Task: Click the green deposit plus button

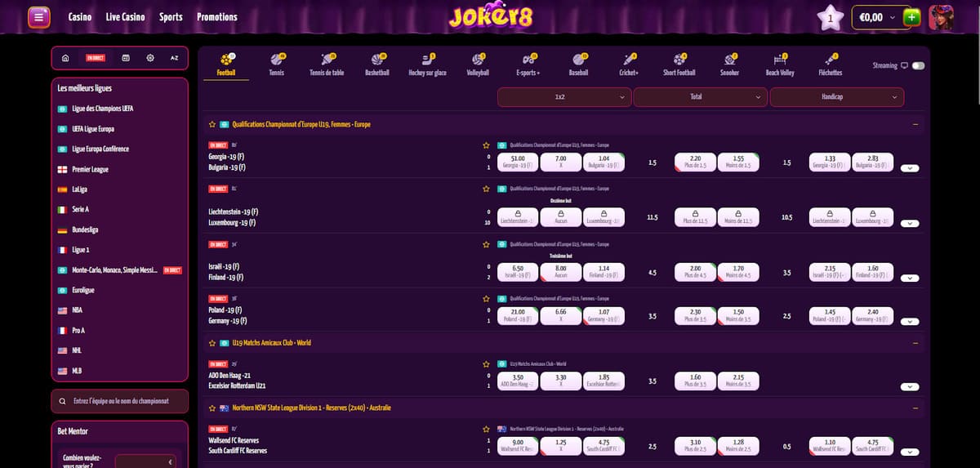Action: coord(913,16)
